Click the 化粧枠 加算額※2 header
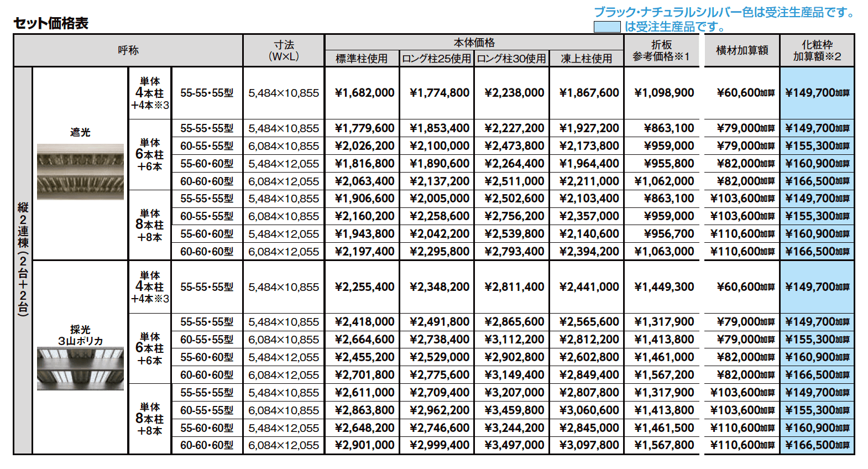The height and width of the screenshot is (469, 868). click(x=817, y=50)
